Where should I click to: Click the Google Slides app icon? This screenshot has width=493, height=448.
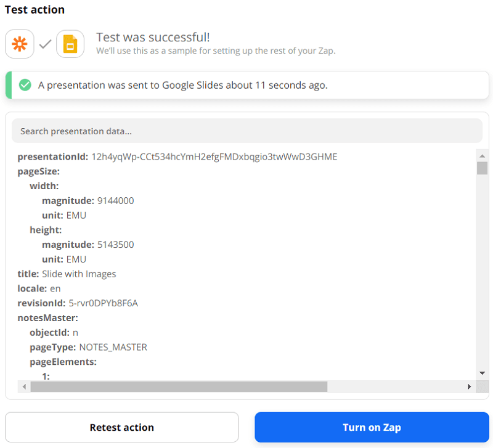70,44
